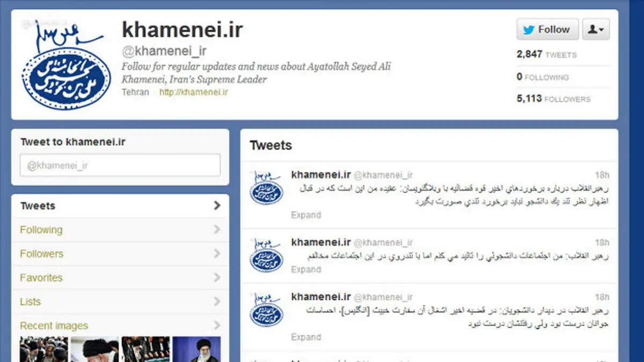
Task: Click the 'Tweet to khamenei.ir' text field
Action: pos(120,165)
